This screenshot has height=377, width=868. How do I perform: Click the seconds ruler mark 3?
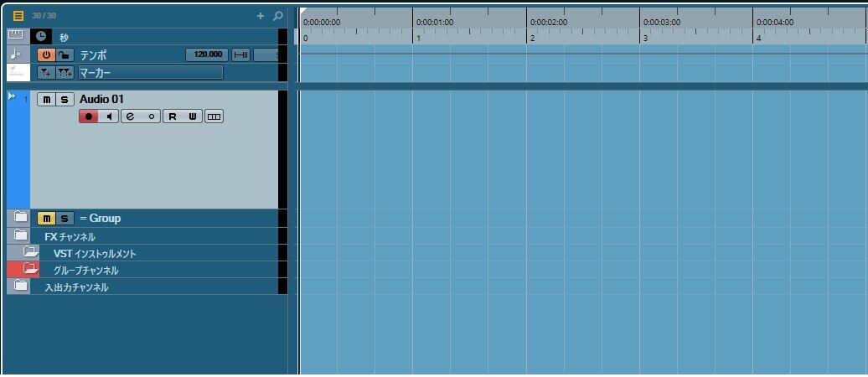(645, 39)
